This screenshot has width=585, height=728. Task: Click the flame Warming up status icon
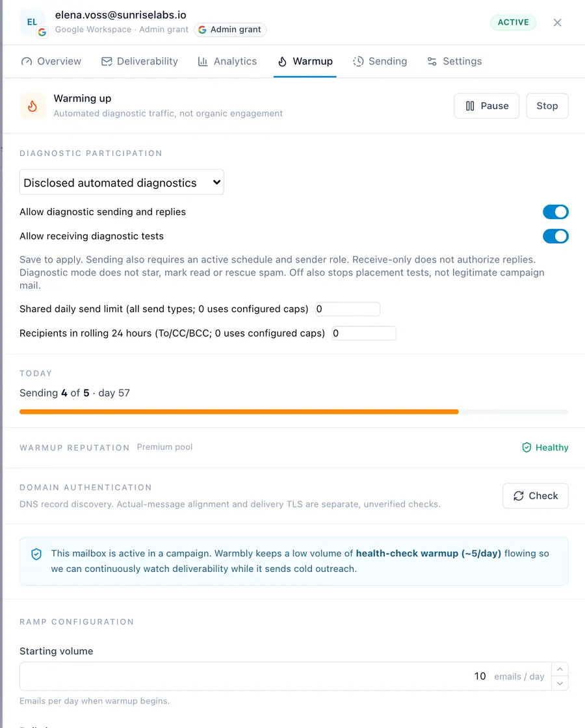(x=32, y=106)
